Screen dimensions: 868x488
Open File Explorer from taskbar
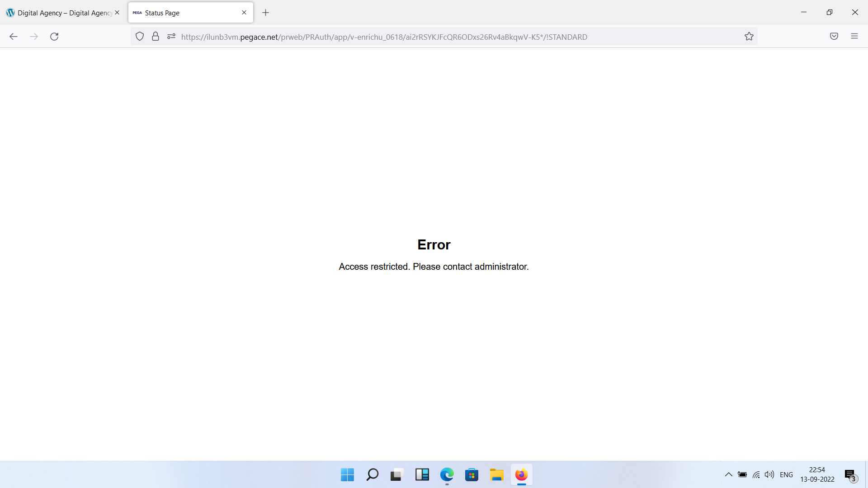tap(496, 475)
